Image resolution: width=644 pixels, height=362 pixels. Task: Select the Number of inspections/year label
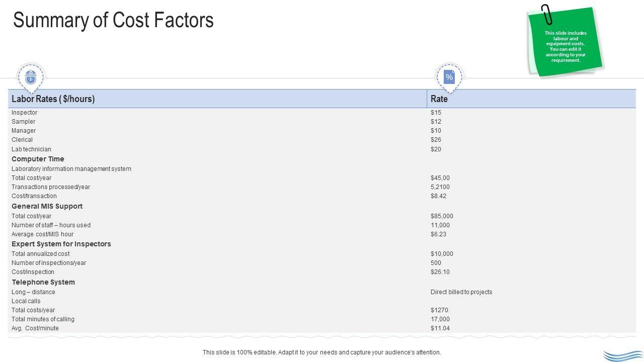pyautogui.click(x=49, y=263)
